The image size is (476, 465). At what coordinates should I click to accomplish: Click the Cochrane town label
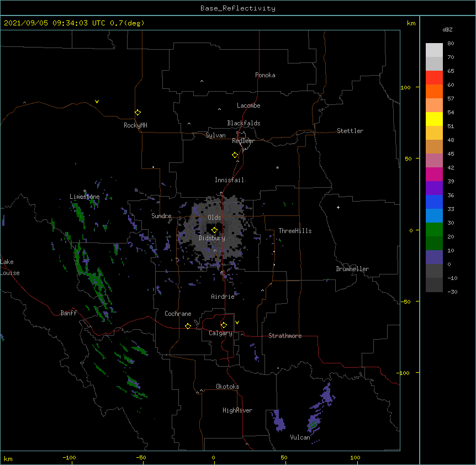pyautogui.click(x=178, y=314)
